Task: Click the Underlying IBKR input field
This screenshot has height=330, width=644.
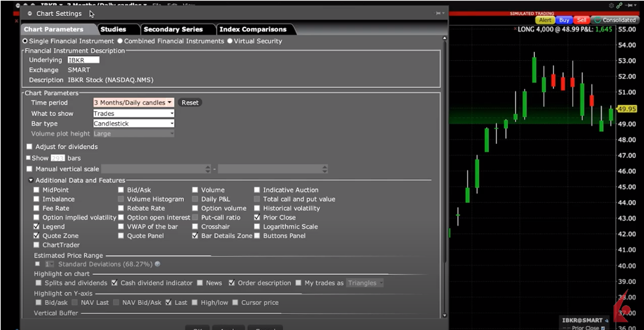Action: point(83,60)
